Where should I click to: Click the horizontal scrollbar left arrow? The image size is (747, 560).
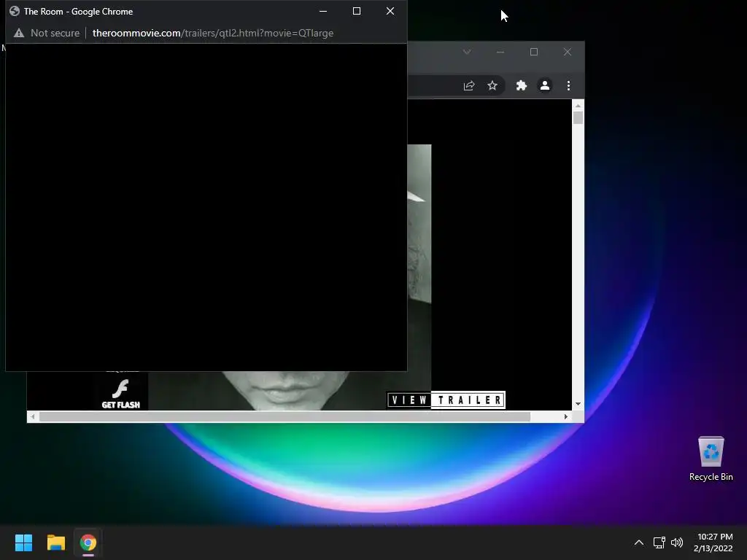[32, 416]
